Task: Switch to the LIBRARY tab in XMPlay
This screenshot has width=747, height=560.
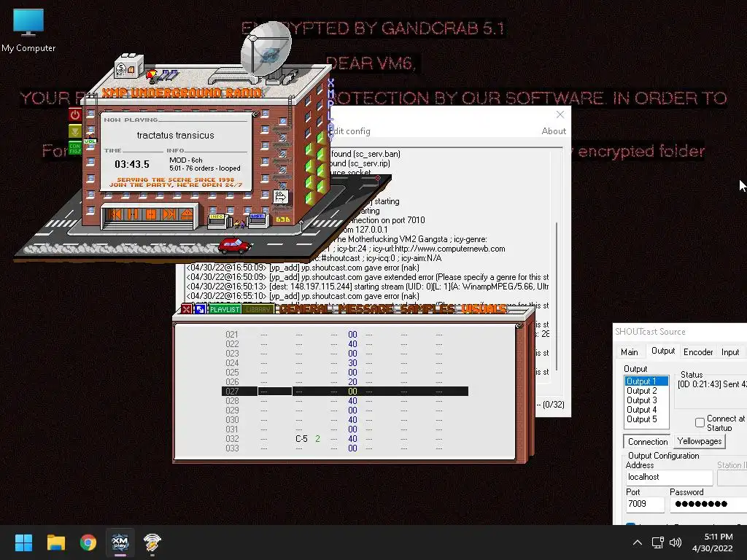Action: point(258,309)
